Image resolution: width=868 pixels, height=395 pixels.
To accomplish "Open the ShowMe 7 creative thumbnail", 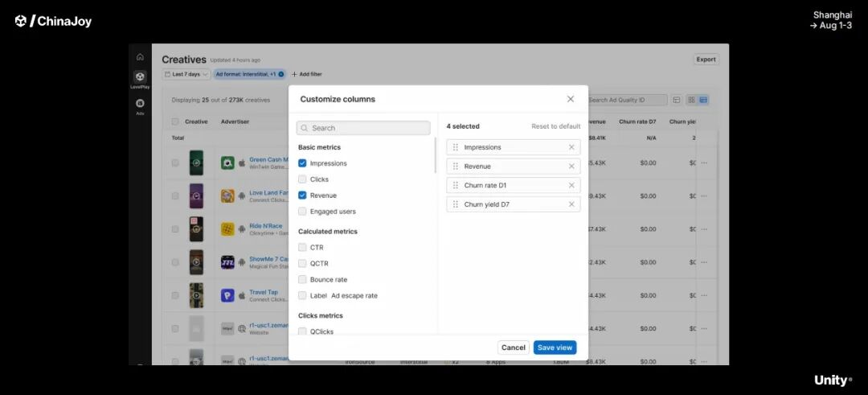I will [197, 262].
